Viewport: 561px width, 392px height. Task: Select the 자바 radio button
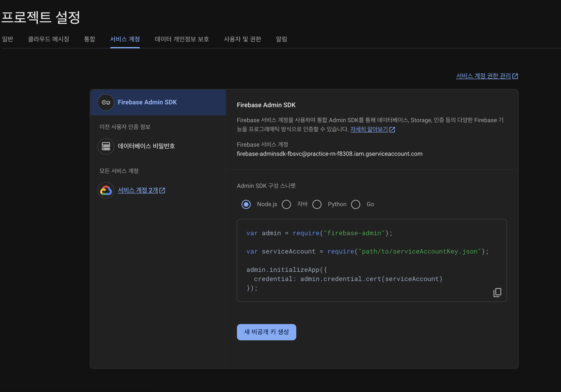pyautogui.click(x=286, y=204)
